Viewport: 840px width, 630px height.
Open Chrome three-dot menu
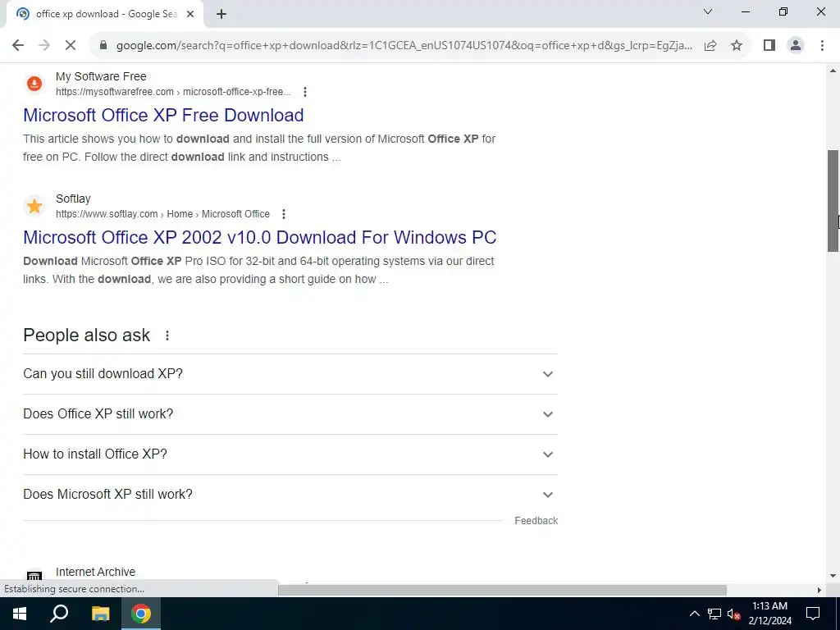click(x=822, y=45)
